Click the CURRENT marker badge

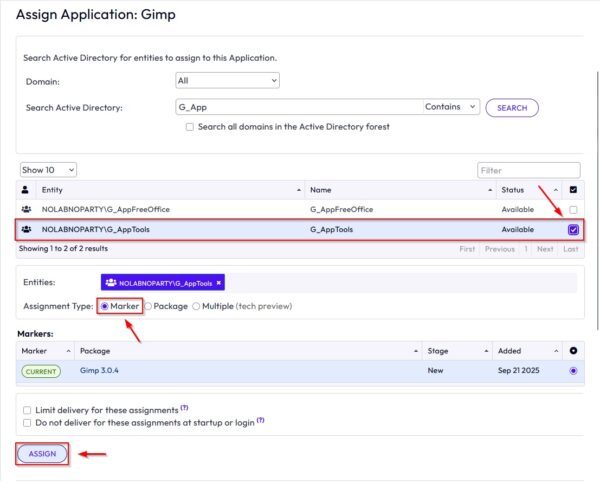(x=41, y=371)
